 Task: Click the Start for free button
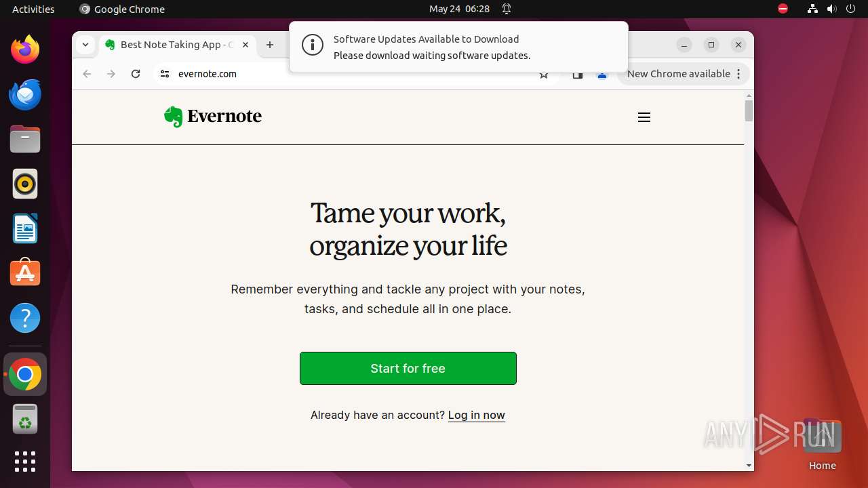tap(408, 368)
